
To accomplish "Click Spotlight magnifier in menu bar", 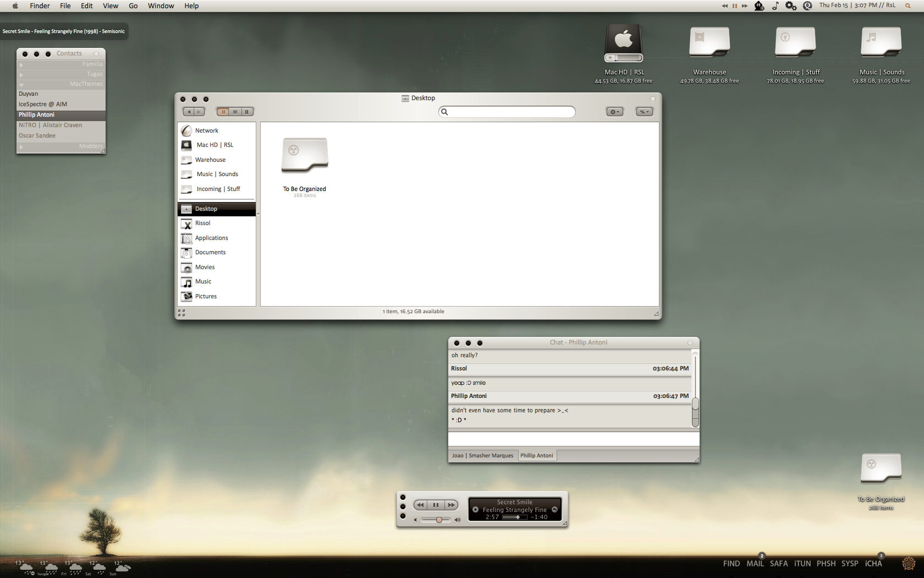I will 908,6.
